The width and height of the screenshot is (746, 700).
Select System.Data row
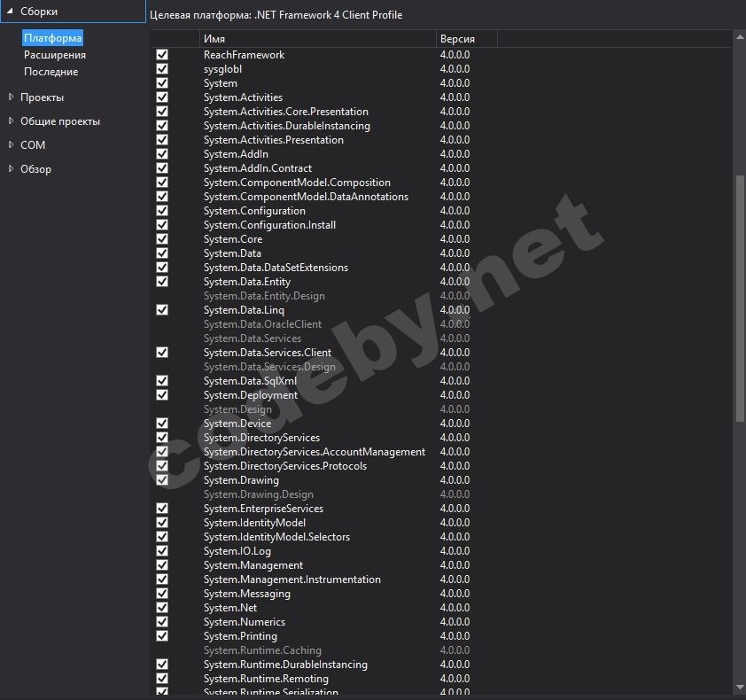pyautogui.click(x=441, y=253)
